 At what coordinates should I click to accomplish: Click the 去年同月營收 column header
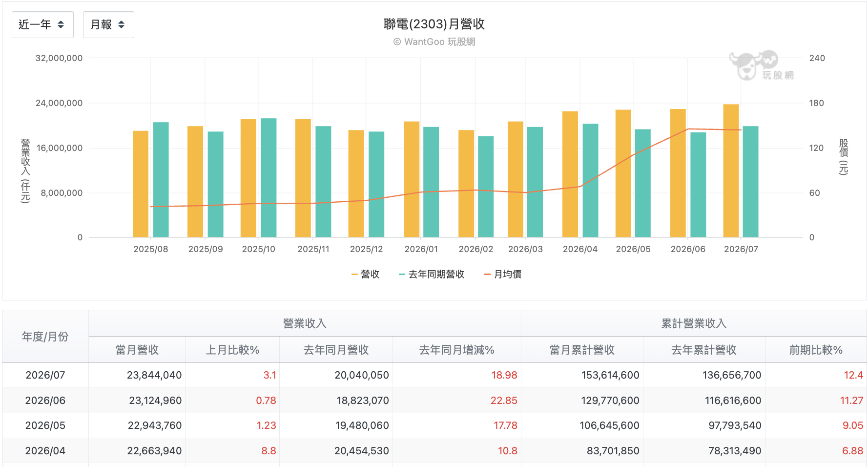[336, 350]
